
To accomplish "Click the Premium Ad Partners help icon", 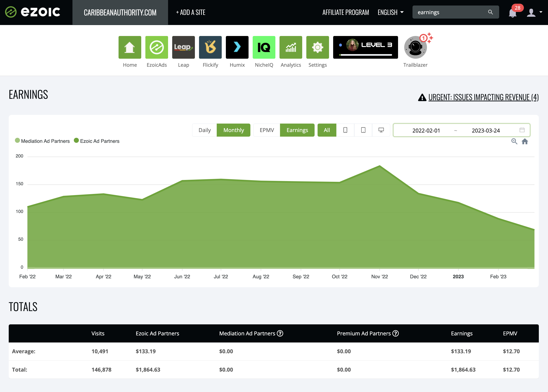I will (396, 333).
